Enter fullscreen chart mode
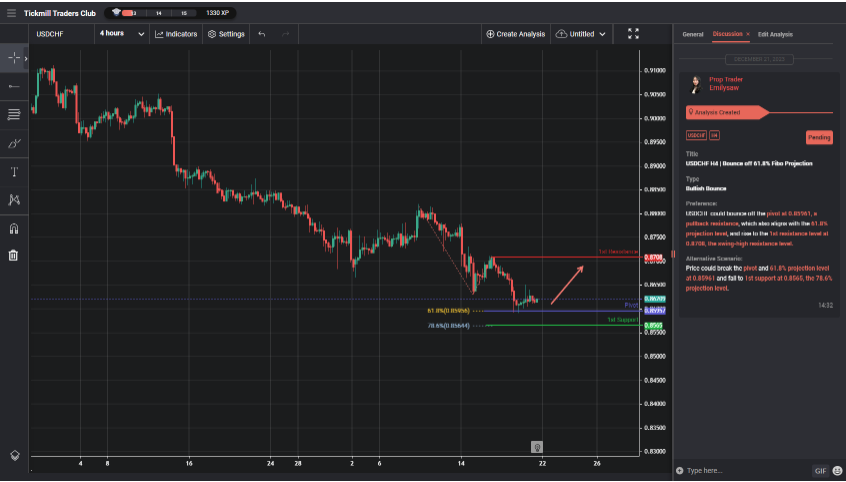This screenshot has width=846, height=482. [x=633, y=34]
